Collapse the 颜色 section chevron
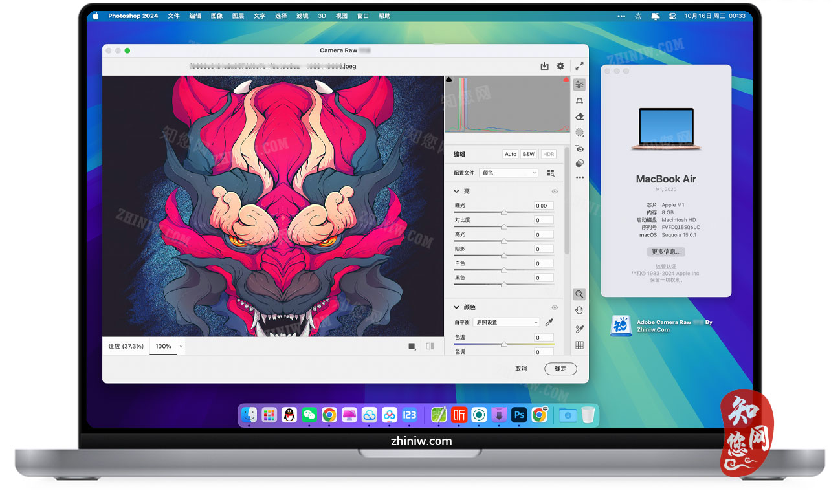 [x=456, y=307]
